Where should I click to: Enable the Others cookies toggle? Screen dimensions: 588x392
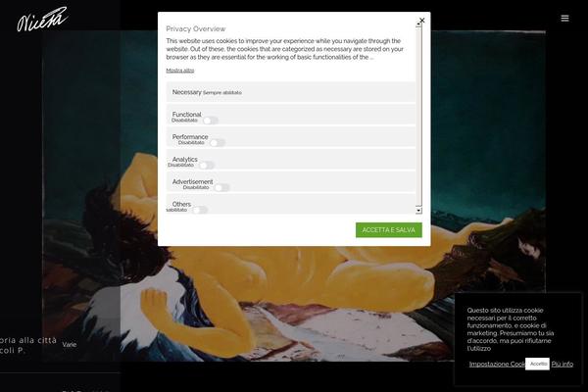click(x=200, y=210)
